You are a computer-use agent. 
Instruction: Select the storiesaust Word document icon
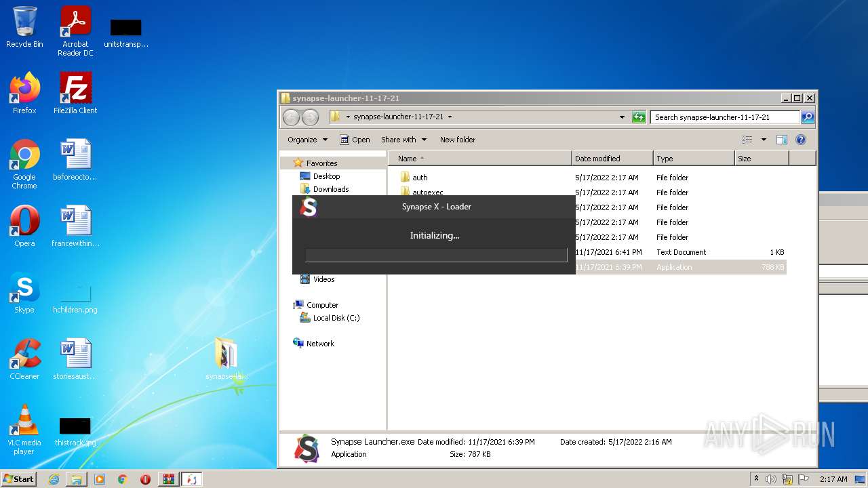(75, 359)
